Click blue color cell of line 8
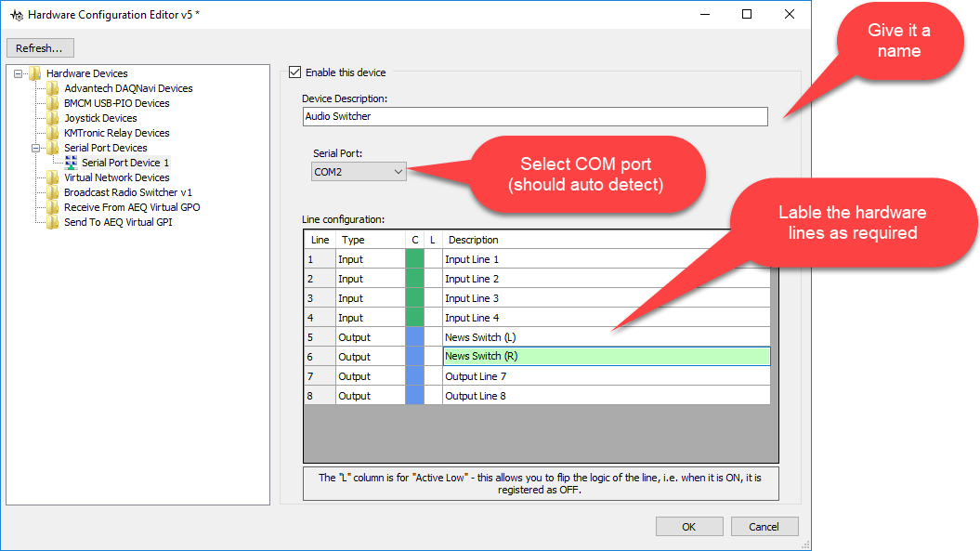 coord(414,395)
